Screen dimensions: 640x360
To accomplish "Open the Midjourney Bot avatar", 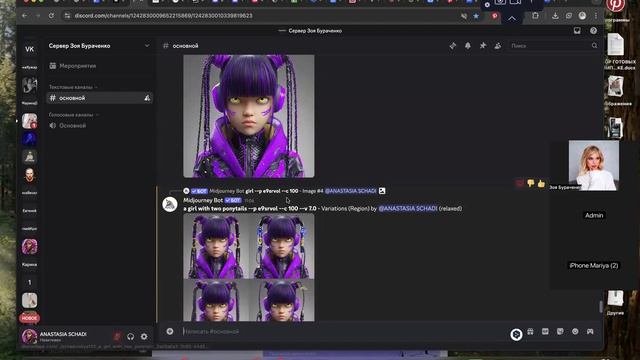I will pyautogui.click(x=170, y=204).
